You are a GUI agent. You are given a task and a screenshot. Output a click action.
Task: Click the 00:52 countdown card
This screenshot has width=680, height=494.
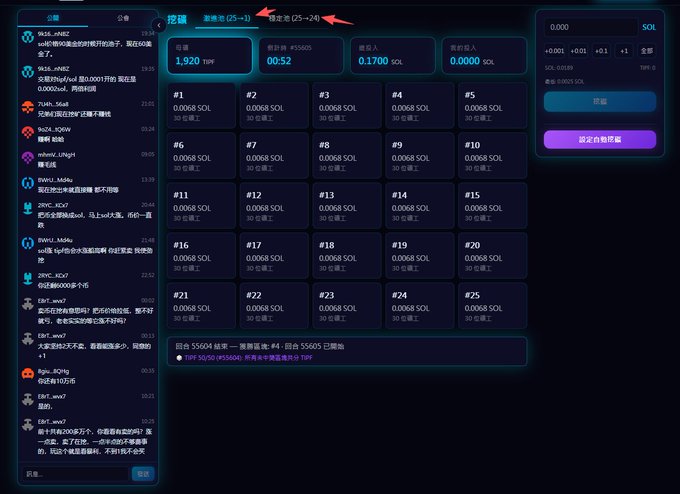tap(301, 56)
